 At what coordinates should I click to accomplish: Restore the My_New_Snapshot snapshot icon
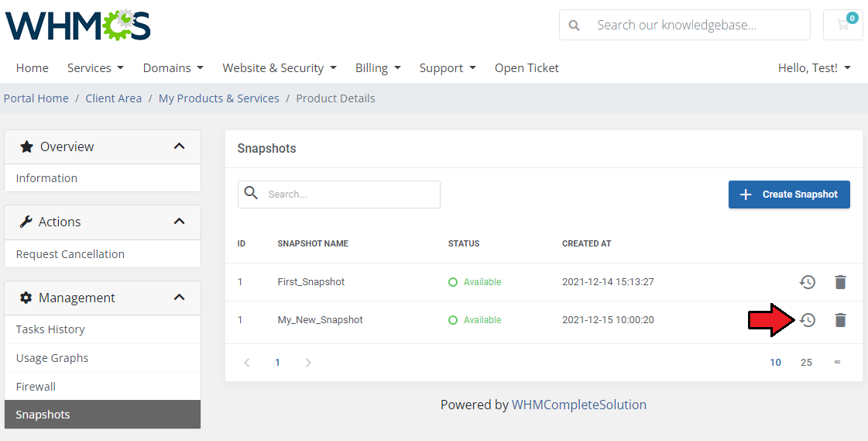(x=808, y=319)
